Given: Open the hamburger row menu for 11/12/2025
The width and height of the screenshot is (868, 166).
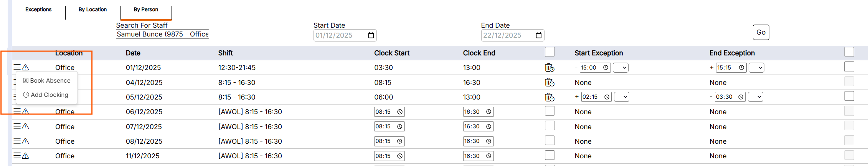Looking at the screenshot, I should [17, 156].
